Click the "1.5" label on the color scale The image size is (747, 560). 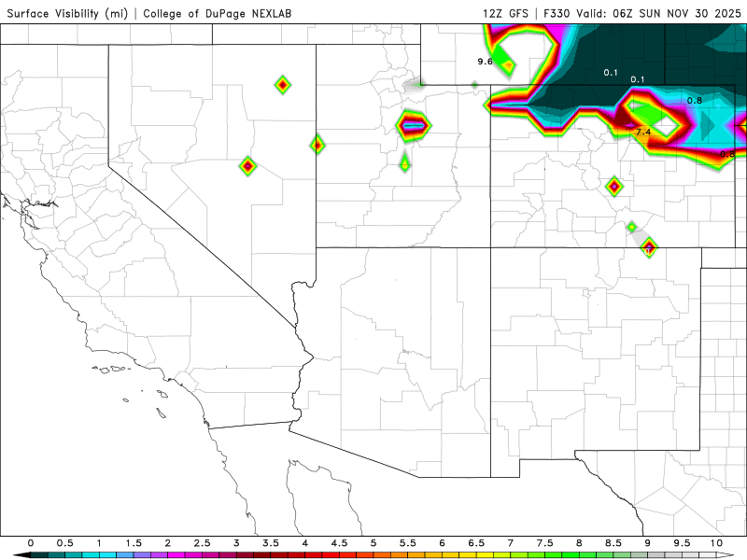click(x=134, y=543)
